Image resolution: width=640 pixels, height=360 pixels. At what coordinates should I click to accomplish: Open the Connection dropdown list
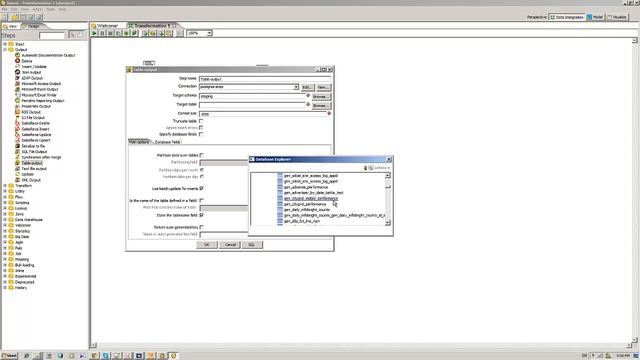[296, 87]
